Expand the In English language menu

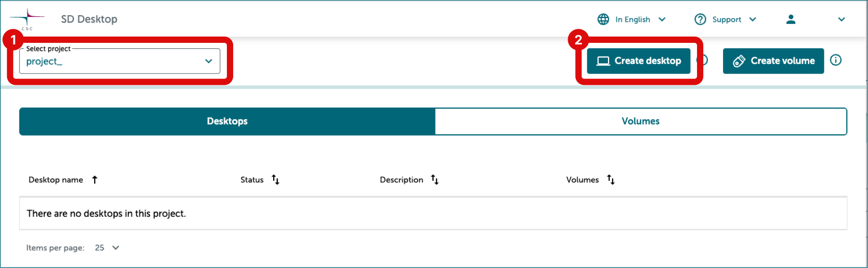662,19
